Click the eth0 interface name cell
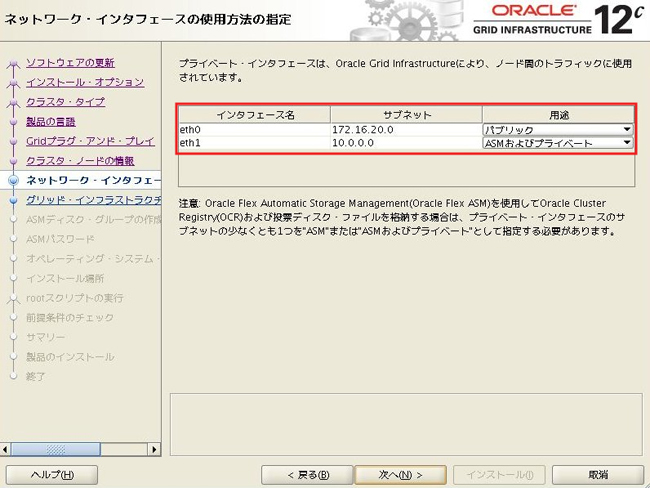Viewport: 650px width, 488px height. click(255, 130)
